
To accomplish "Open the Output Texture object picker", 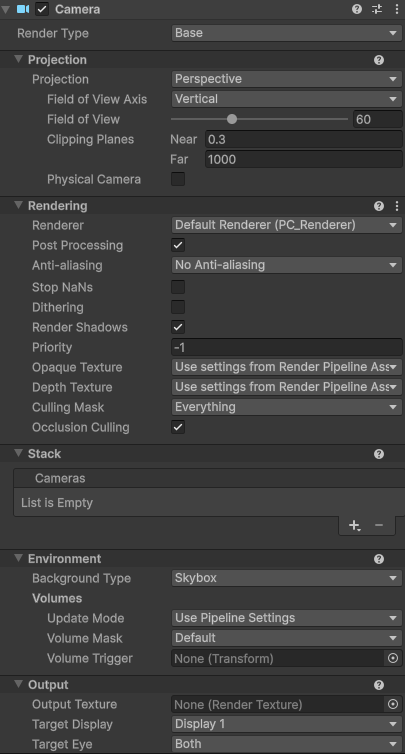I will (x=393, y=704).
